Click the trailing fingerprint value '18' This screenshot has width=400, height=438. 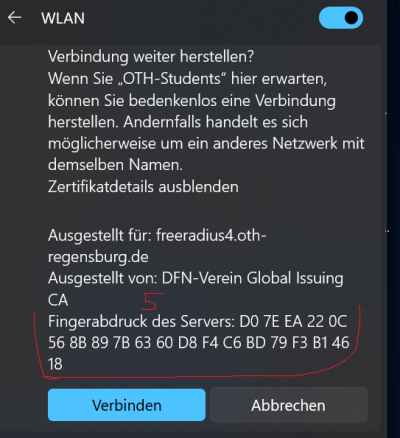pos(55,364)
